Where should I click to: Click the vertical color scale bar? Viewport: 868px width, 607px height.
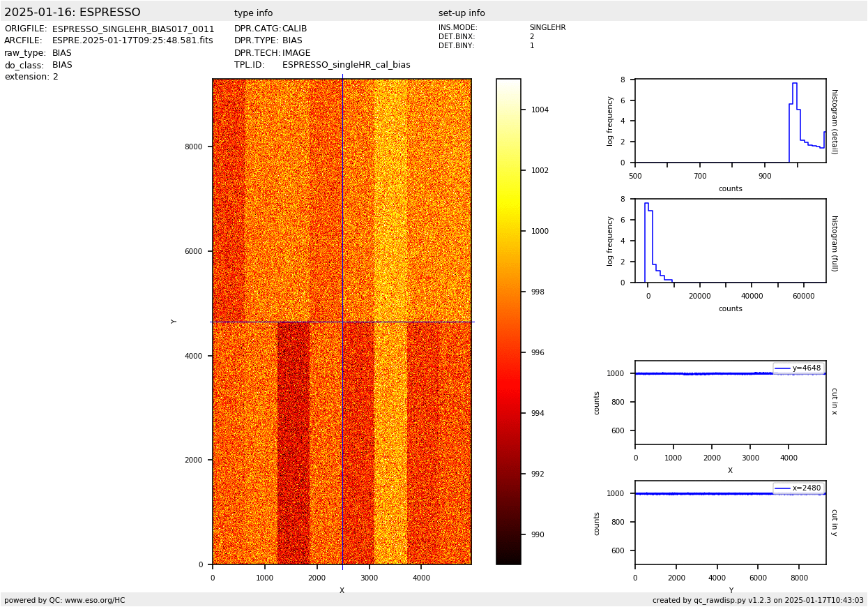508,321
